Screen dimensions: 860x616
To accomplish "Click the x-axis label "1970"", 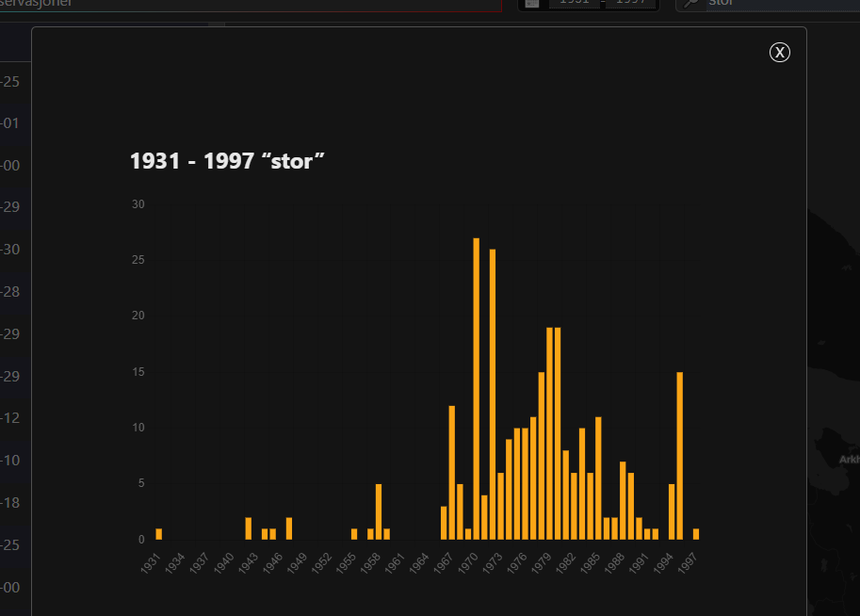I will (468, 563).
